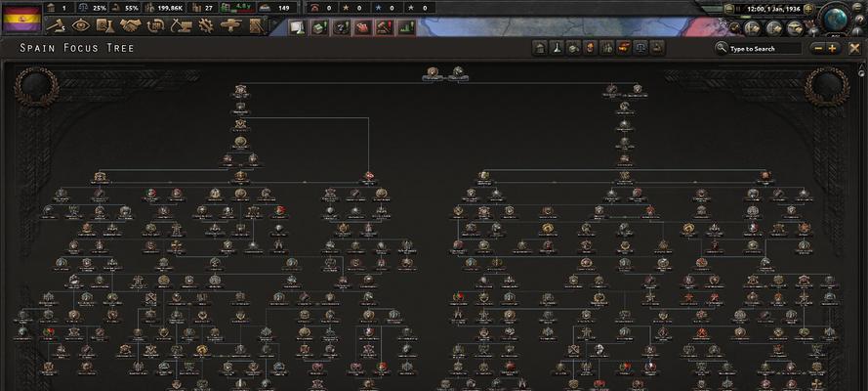This screenshot has width=868, height=391.
Task: Toggle the orange figure focus filter
Action: [590, 48]
